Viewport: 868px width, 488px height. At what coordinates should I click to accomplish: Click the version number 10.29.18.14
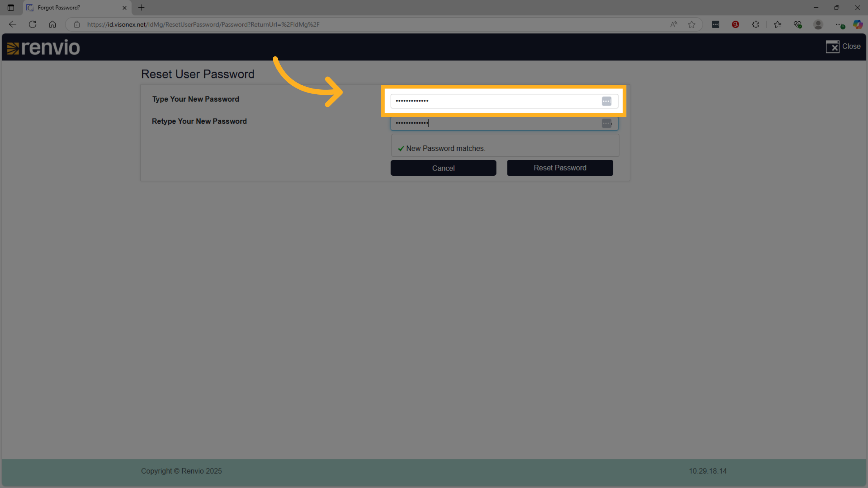coord(708,471)
